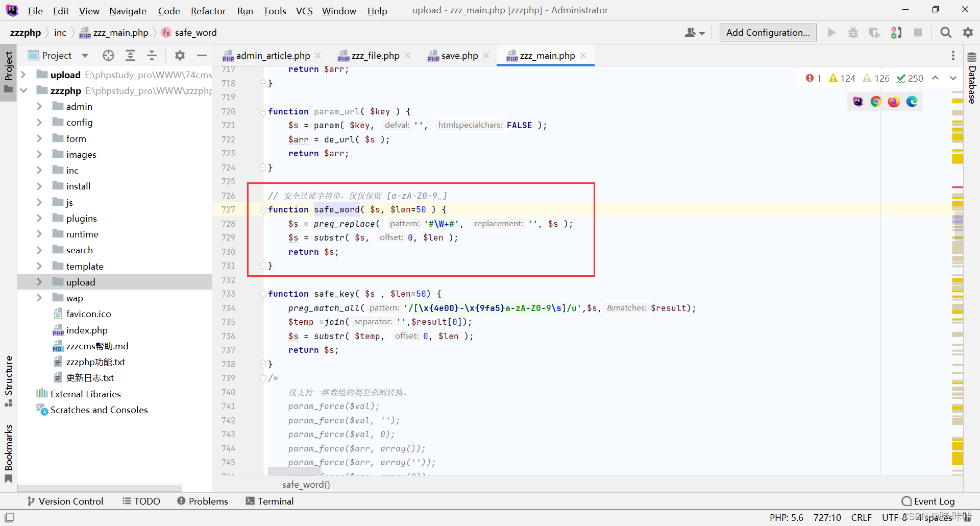Click the Stop square icon

pos(918,33)
